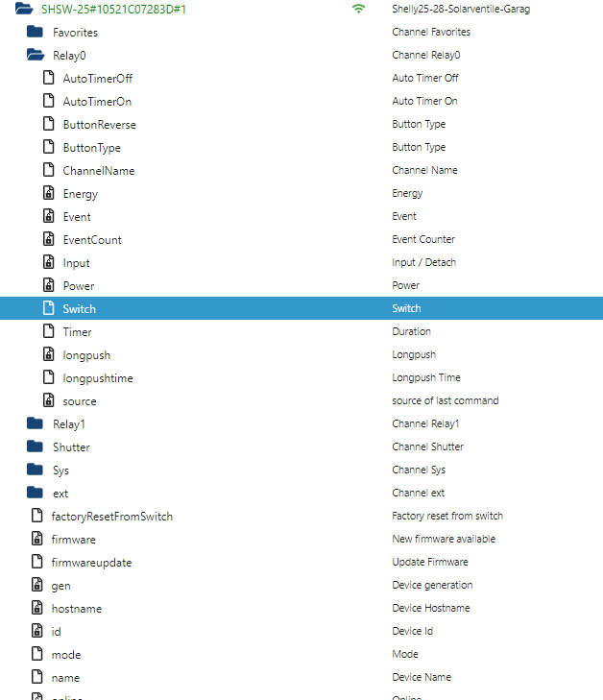Click the file icon beside longpushtime

click(49, 377)
